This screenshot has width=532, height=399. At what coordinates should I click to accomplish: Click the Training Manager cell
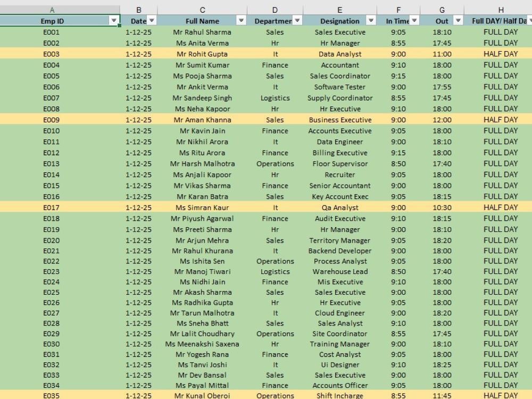[x=339, y=344]
